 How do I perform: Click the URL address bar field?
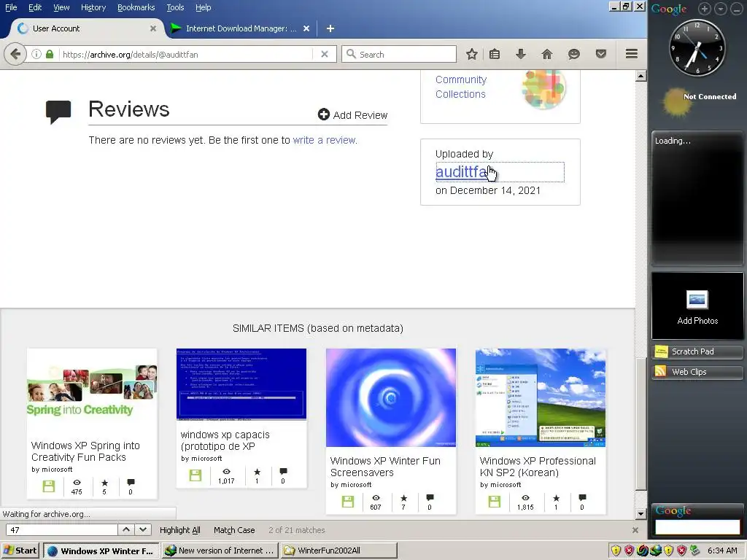click(x=187, y=54)
